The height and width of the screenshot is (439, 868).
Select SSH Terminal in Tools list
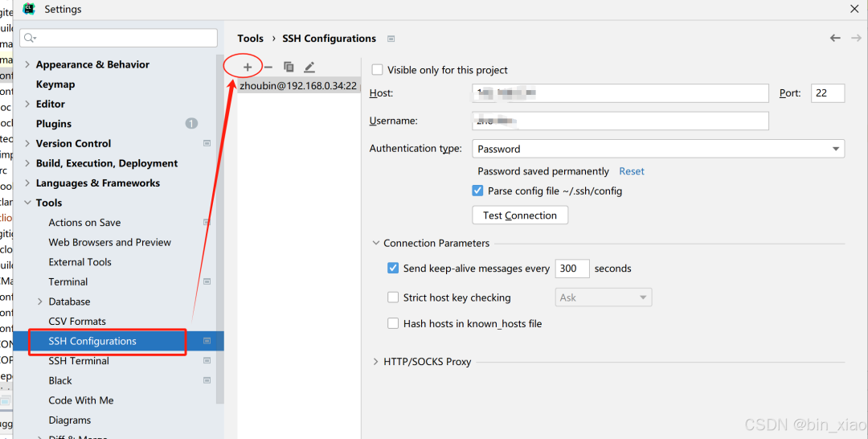79,361
